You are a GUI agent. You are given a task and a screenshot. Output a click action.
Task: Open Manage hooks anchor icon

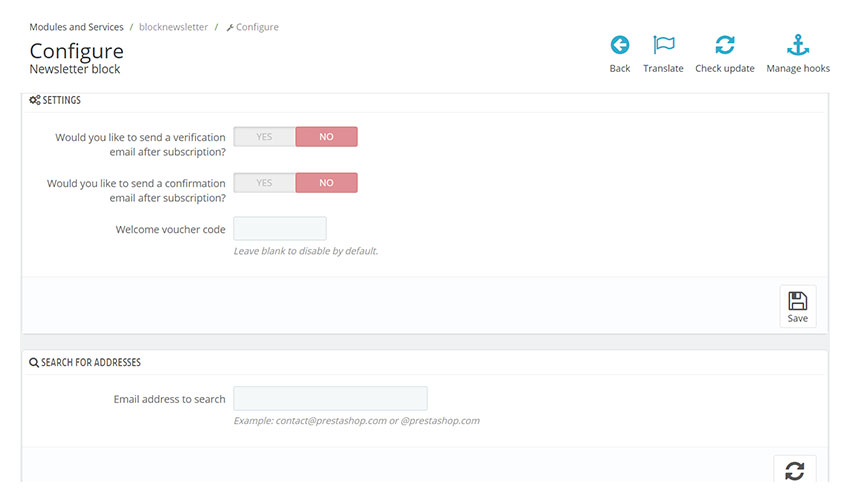click(x=798, y=45)
